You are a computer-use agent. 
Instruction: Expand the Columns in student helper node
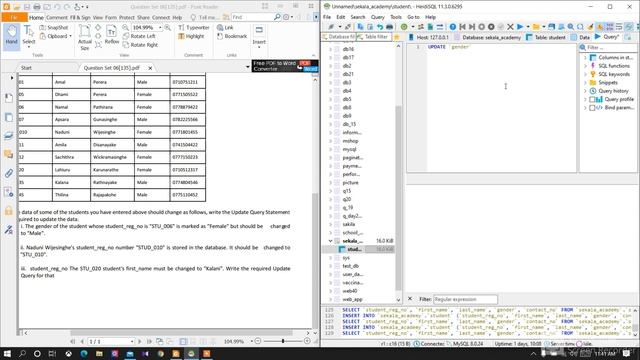point(585,58)
